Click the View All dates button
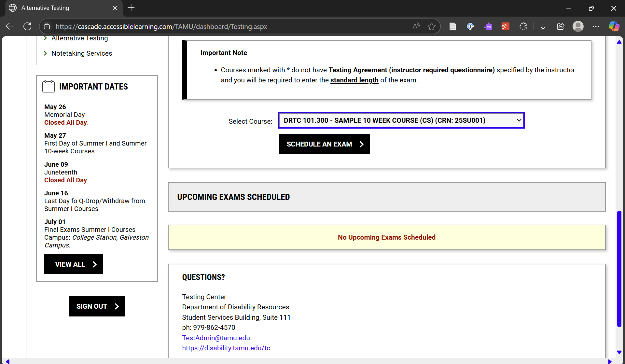Viewport: 625px width, 364px height. tap(74, 264)
